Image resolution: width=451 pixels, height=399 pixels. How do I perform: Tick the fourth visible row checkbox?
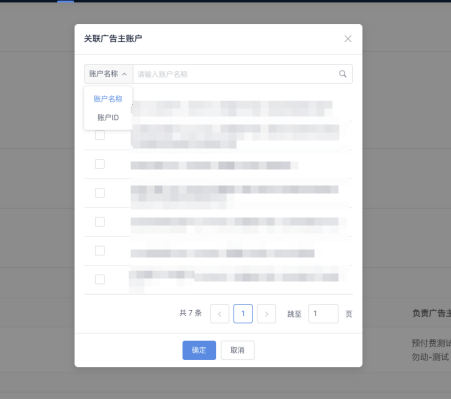coord(100,222)
